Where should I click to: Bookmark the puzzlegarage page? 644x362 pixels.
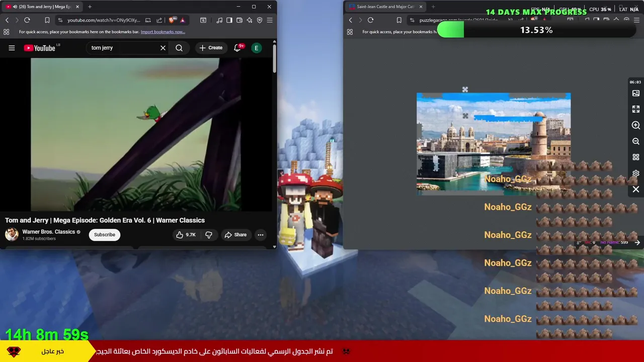pyautogui.click(x=399, y=20)
